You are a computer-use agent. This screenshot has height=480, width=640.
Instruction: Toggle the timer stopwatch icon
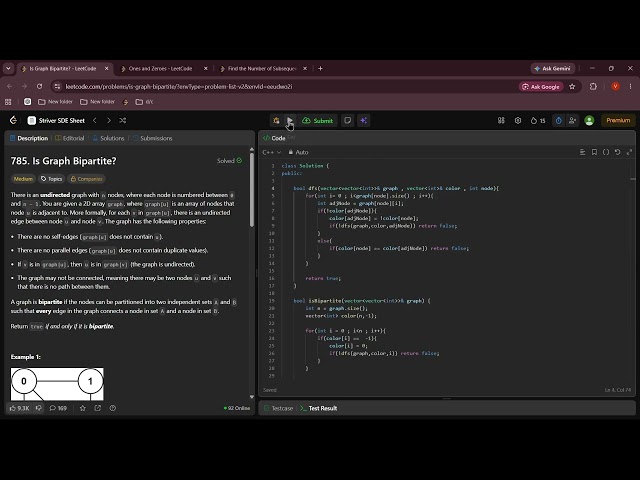(558, 120)
